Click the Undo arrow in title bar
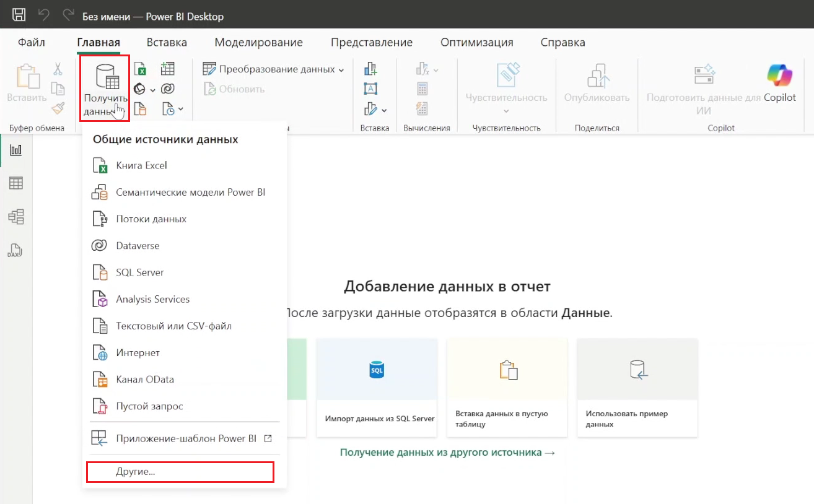 [x=44, y=15]
